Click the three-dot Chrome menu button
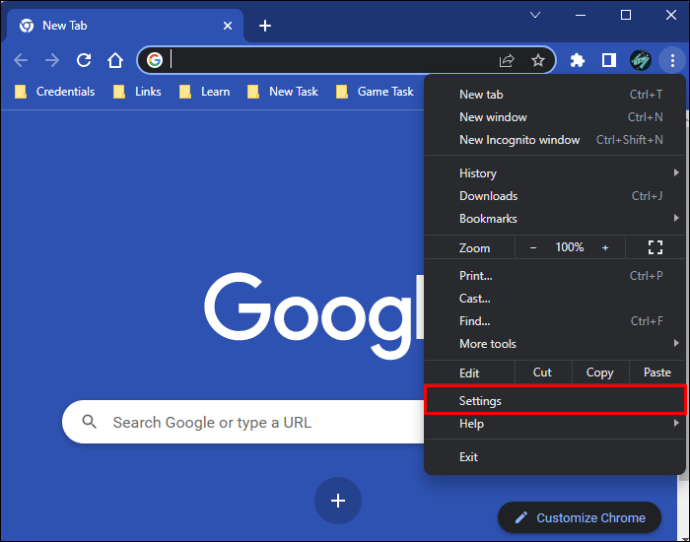The width and height of the screenshot is (690, 542). 672,60
